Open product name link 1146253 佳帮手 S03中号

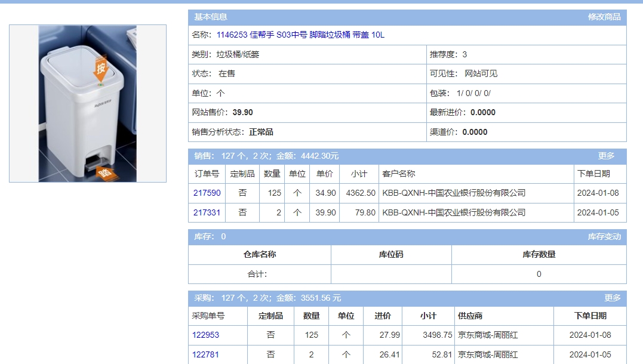pyautogui.click(x=300, y=35)
